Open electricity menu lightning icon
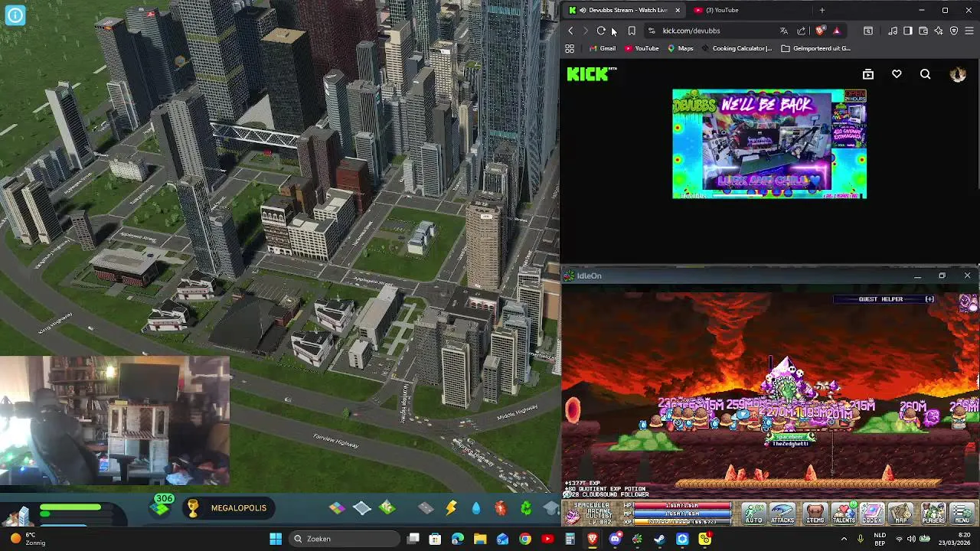 coord(451,508)
